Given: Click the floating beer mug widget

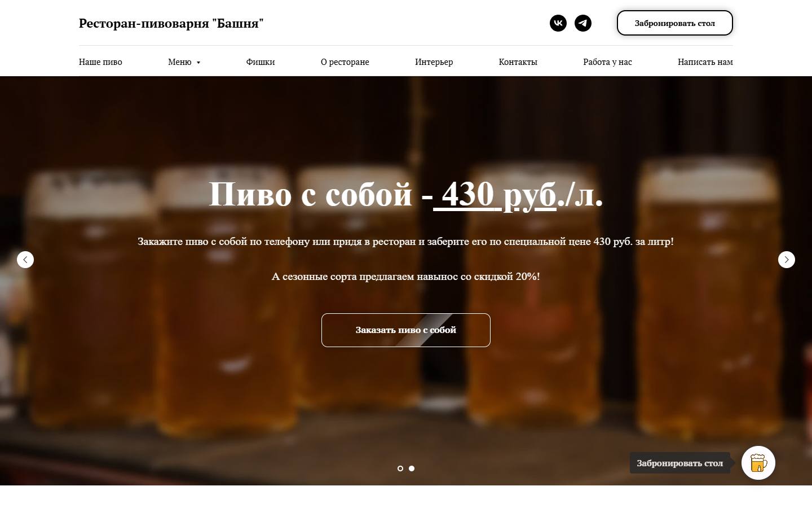Looking at the screenshot, I should 758,463.
